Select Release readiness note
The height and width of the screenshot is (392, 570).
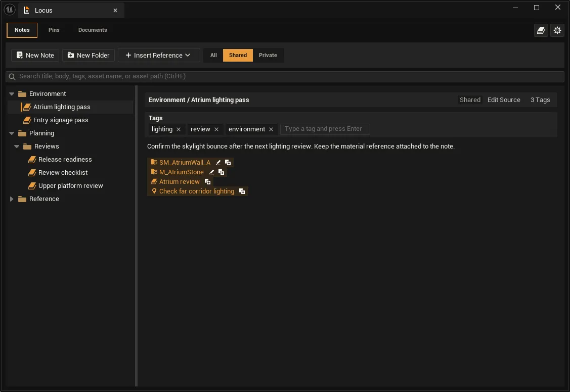(x=70, y=160)
